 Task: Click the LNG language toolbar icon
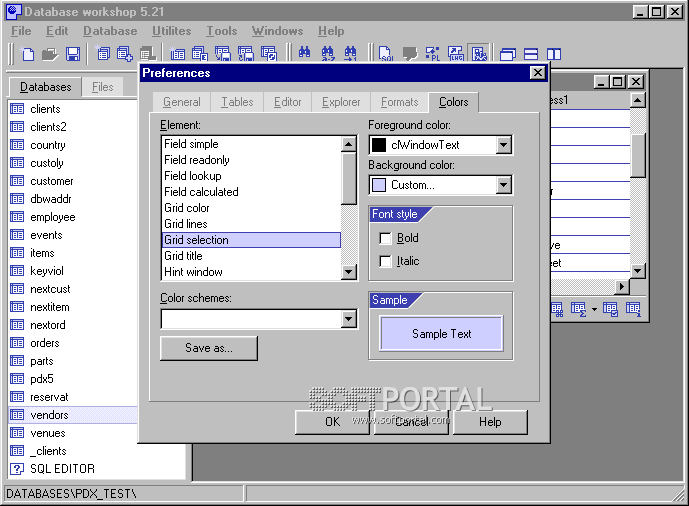(456, 54)
